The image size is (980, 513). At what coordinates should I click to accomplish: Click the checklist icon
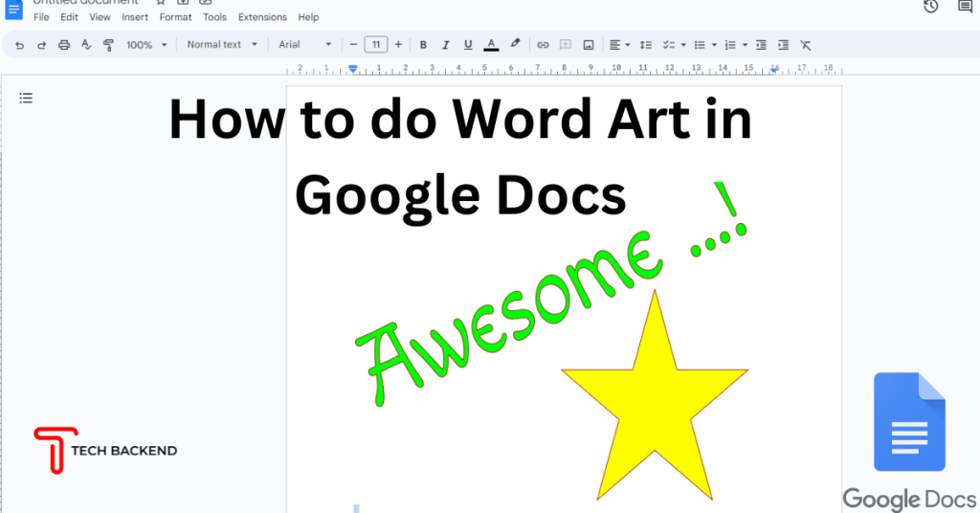pos(669,45)
